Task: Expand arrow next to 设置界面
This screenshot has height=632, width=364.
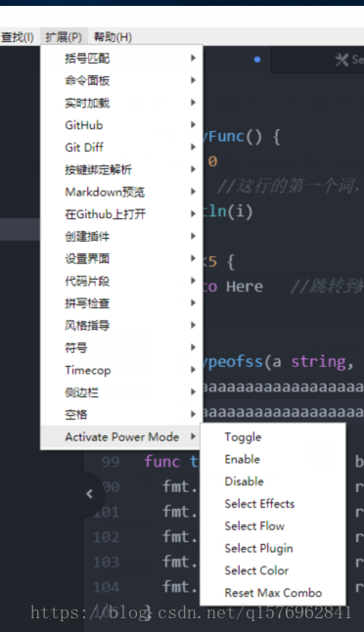Action: (193, 258)
